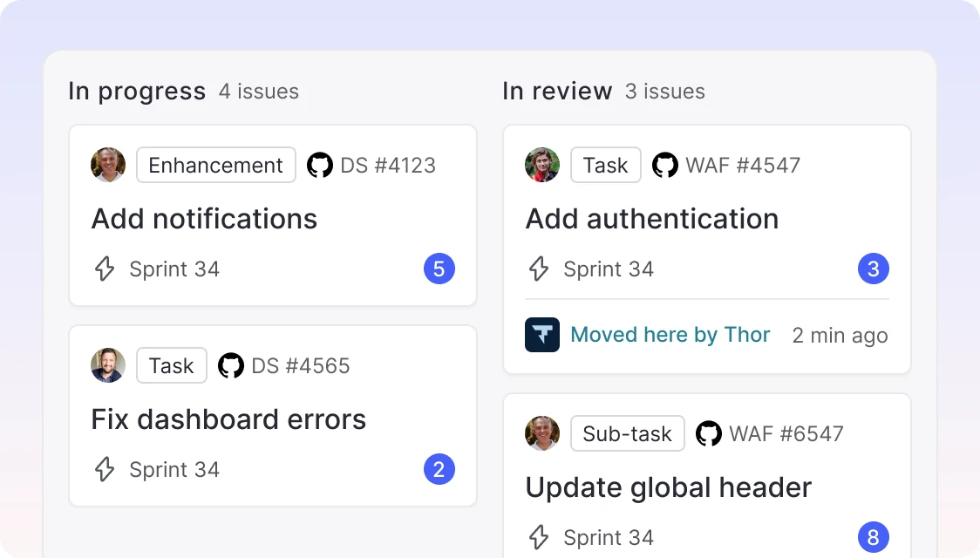Open the Add authentication issue title
Screen dimensions: 980x558
(652, 219)
